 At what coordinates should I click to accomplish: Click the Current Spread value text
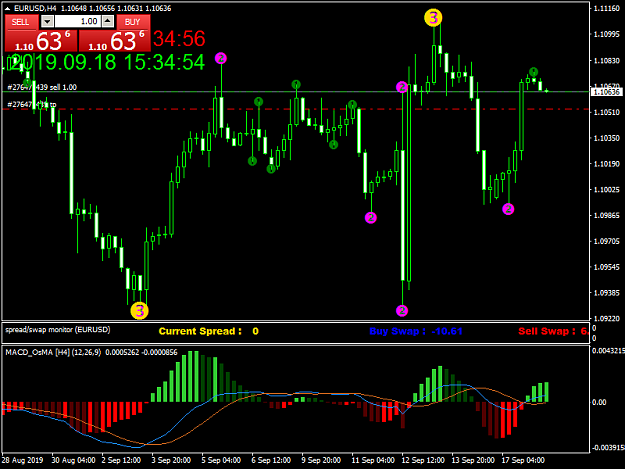pyautogui.click(x=208, y=331)
